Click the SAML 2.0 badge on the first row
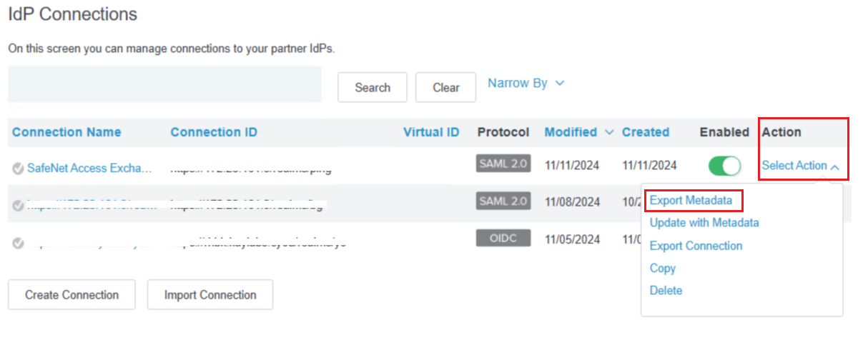The image size is (868, 345). click(x=503, y=164)
